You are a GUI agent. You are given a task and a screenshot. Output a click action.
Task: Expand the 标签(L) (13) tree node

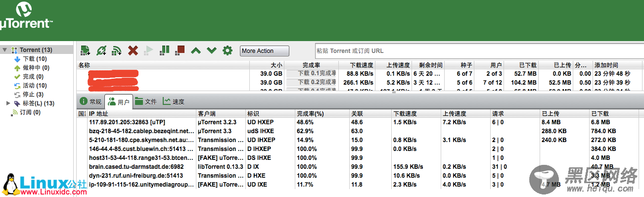coord(8,103)
